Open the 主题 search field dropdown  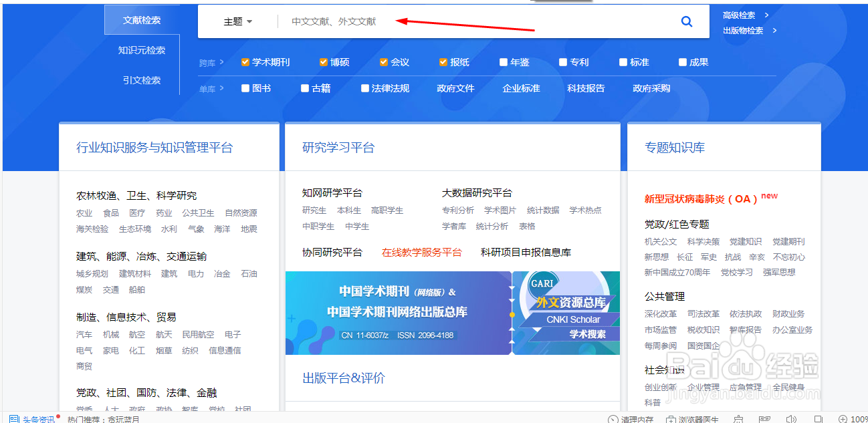pyautogui.click(x=238, y=21)
